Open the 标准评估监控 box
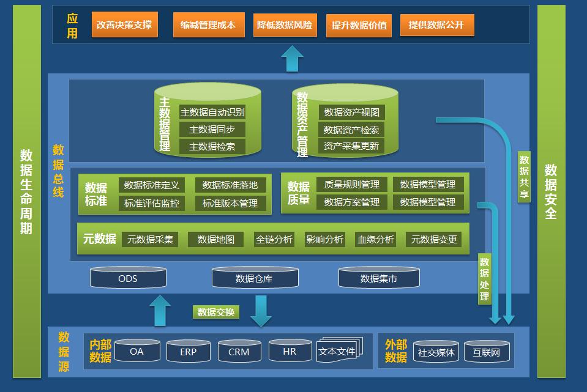587x392 pixels. (152, 203)
